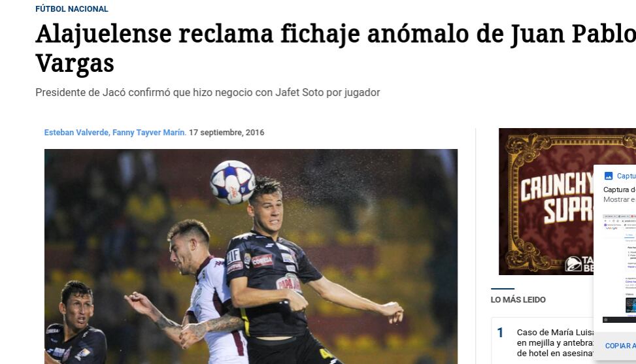The height and width of the screenshot is (364, 636).
Task: Click the 'Mostrar e' notification text
Action: click(x=620, y=199)
